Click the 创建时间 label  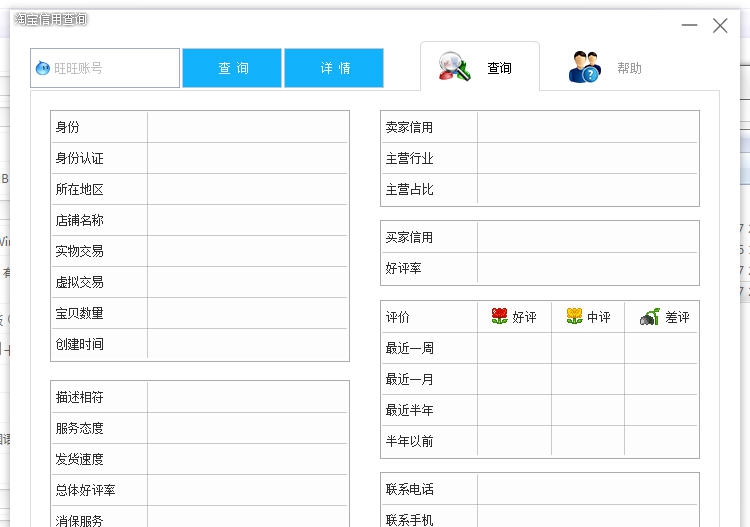point(79,344)
